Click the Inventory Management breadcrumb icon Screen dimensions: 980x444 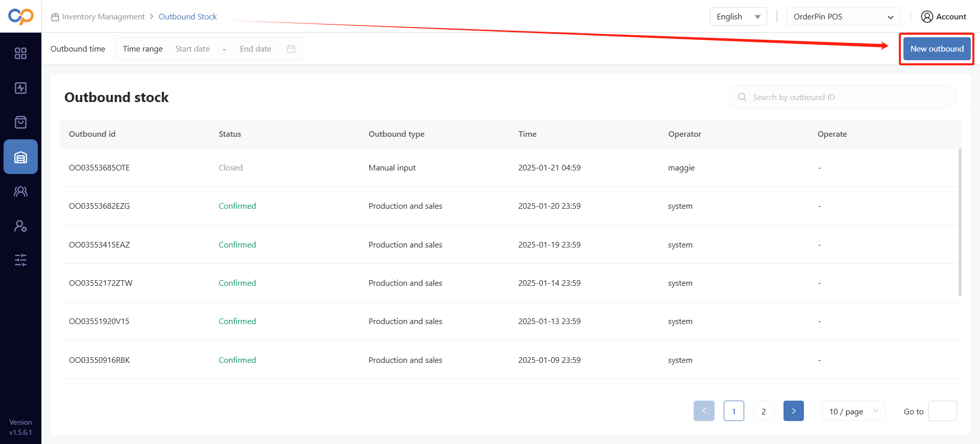click(55, 17)
